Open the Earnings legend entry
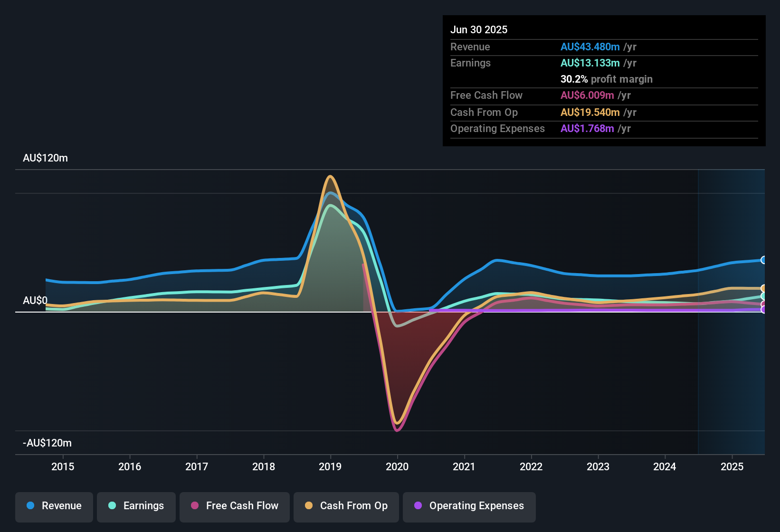780x532 pixels. point(136,506)
